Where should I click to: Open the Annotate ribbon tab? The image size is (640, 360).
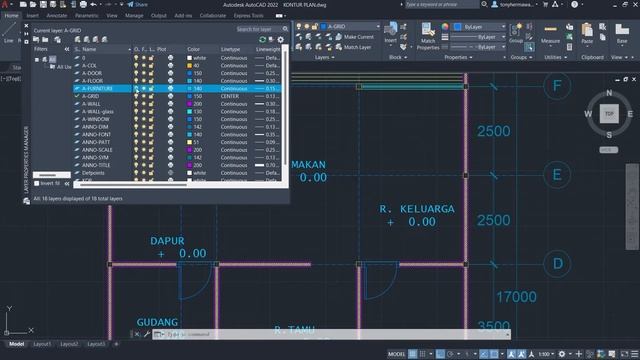(x=57, y=16)
